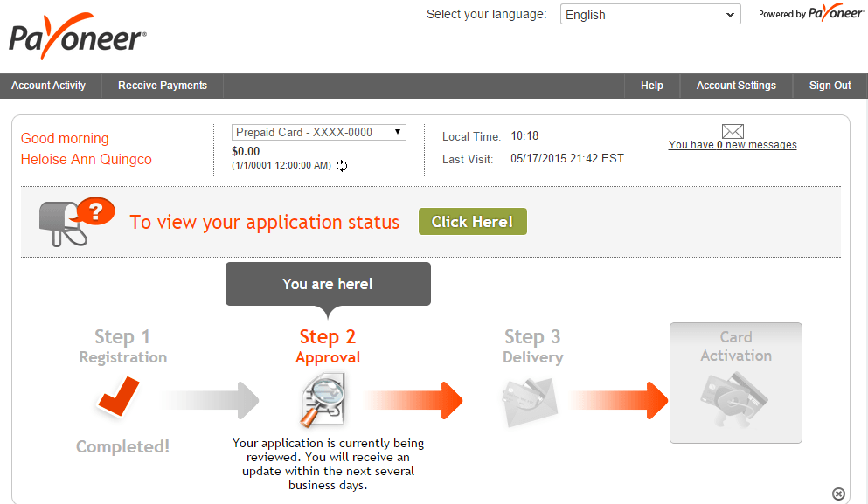This screenshot has width=868, height=504.
Task: Click Here to view application status
Action: point(472,221)
